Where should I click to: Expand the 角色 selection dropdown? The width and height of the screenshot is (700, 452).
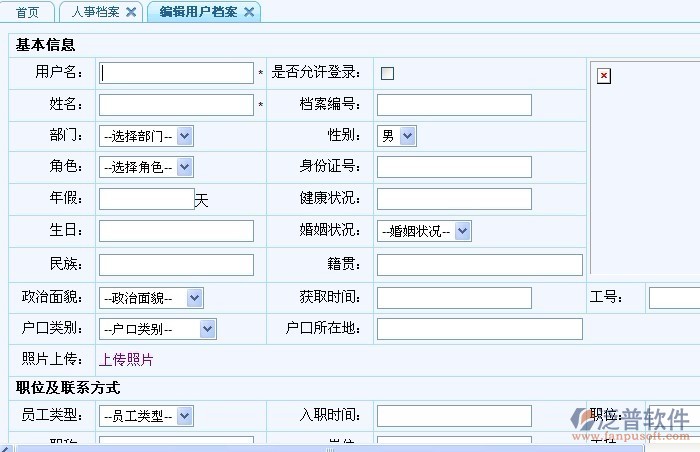(146, 167)
